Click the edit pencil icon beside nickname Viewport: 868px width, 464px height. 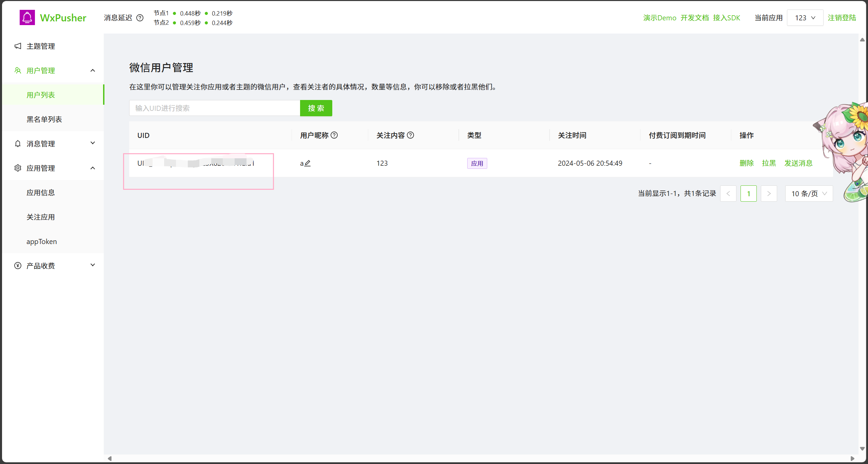coord(308,163)
